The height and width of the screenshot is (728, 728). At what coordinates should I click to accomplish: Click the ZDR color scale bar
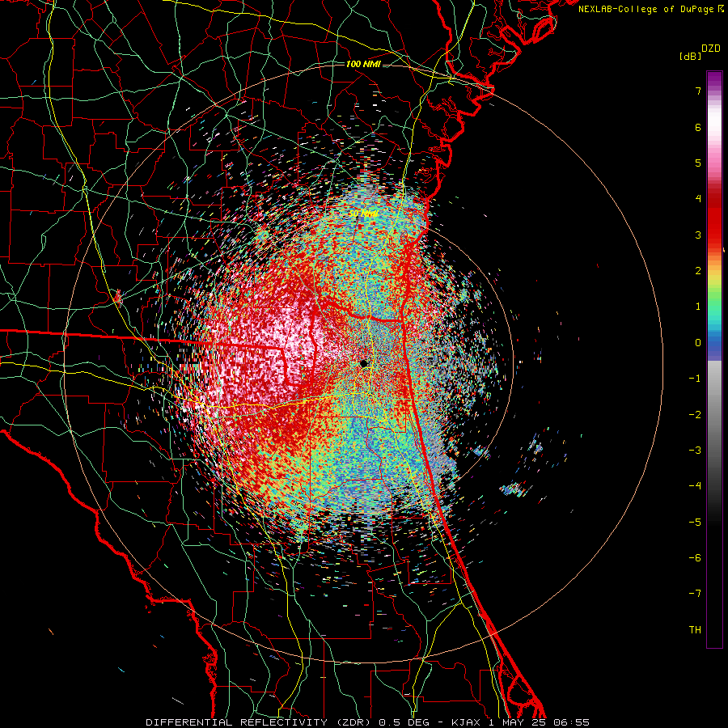click(714, 359)
